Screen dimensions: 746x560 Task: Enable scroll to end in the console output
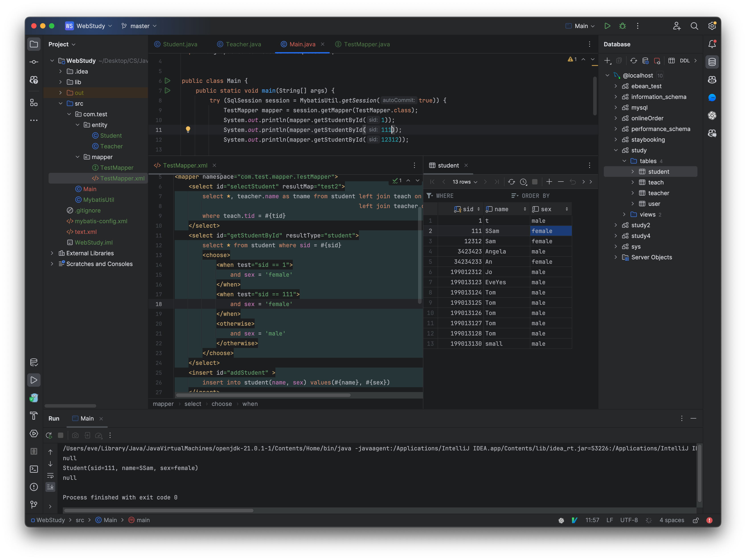50,486
